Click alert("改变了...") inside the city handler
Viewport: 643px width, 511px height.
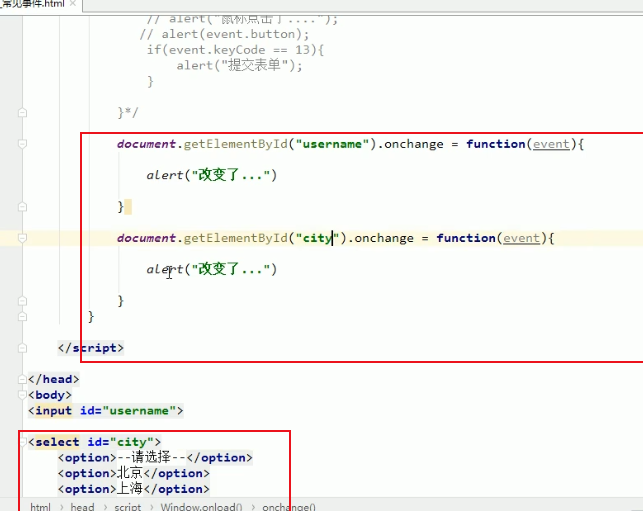pyautogui.click(x=212, y=269)
